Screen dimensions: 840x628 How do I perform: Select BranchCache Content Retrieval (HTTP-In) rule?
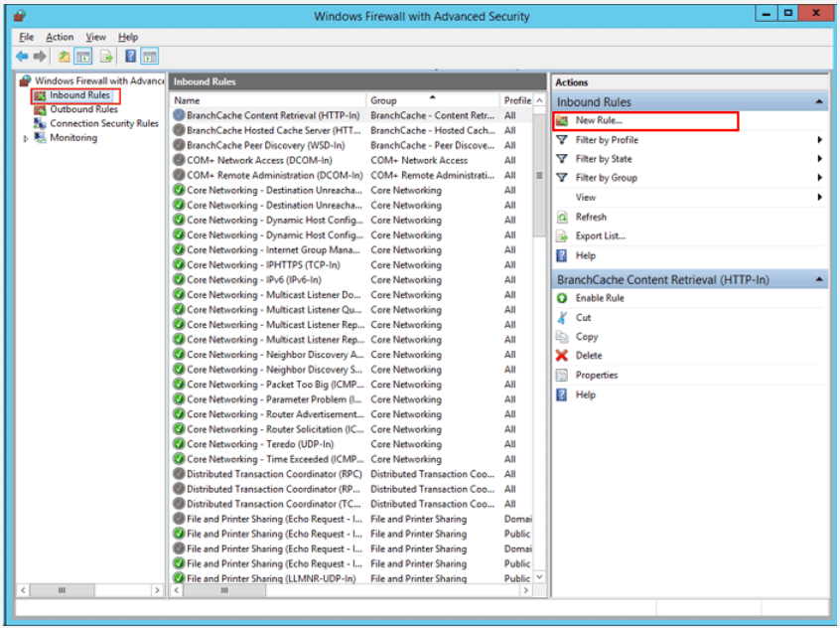click(x=351, y=115)
